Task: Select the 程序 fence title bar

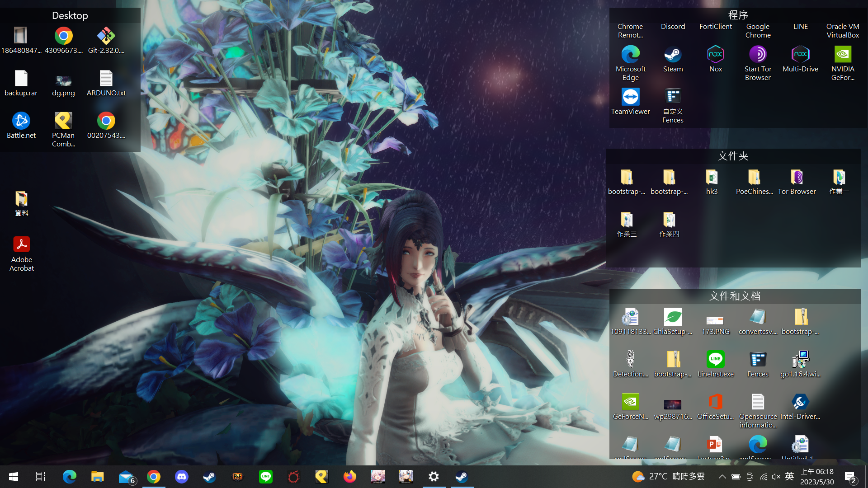Action: click(x=738, y=15)
